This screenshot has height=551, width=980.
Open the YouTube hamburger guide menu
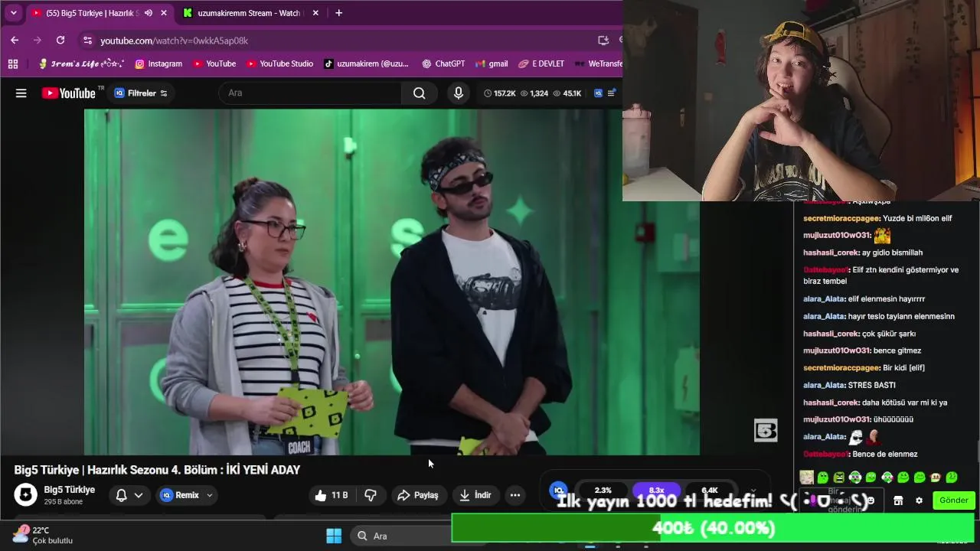(21, 93)
